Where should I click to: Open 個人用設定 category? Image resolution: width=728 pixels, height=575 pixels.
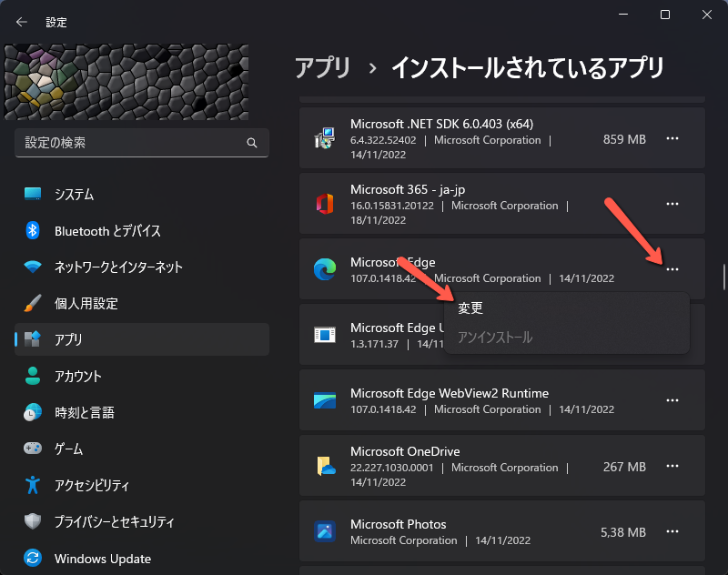pyautogui.click(x=142, y=304)
